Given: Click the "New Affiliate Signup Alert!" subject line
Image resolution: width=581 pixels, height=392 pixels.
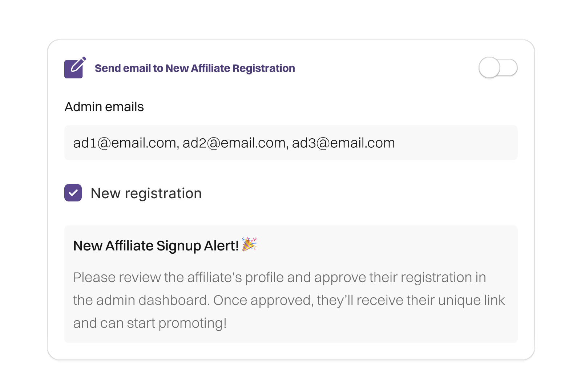Looking at the screenshot, I should click(x=156, y=246).
